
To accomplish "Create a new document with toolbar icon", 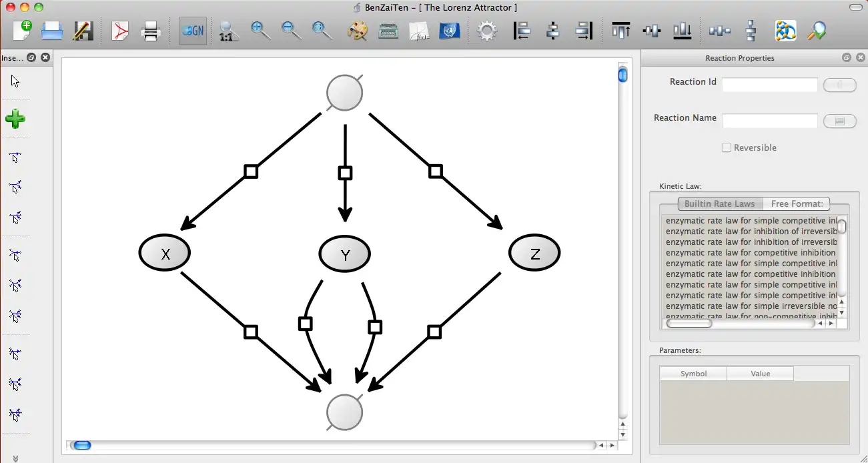I will (x=23, y=31).
